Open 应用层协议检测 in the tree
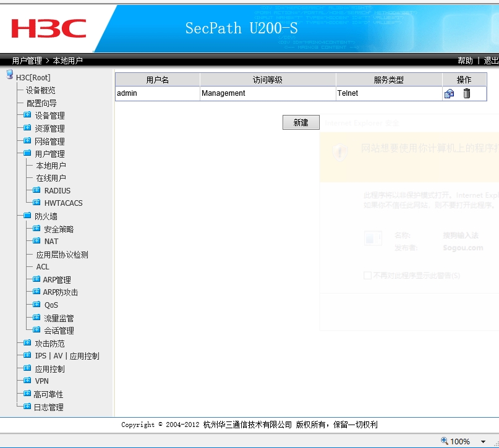This screenshot has width=499, height=448. tap(62, 255)
